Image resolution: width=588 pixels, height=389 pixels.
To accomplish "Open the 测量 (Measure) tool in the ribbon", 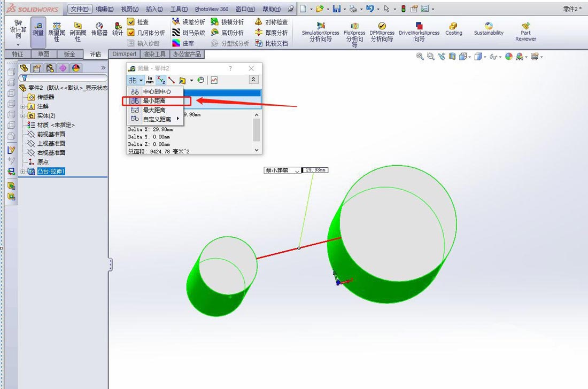I will click(38, 32).
